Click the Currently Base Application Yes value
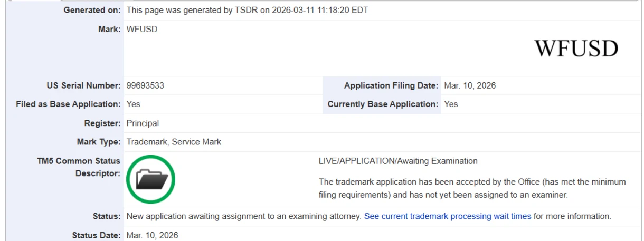The height and width of the screenshot is (241, 644). coord(451,104)
